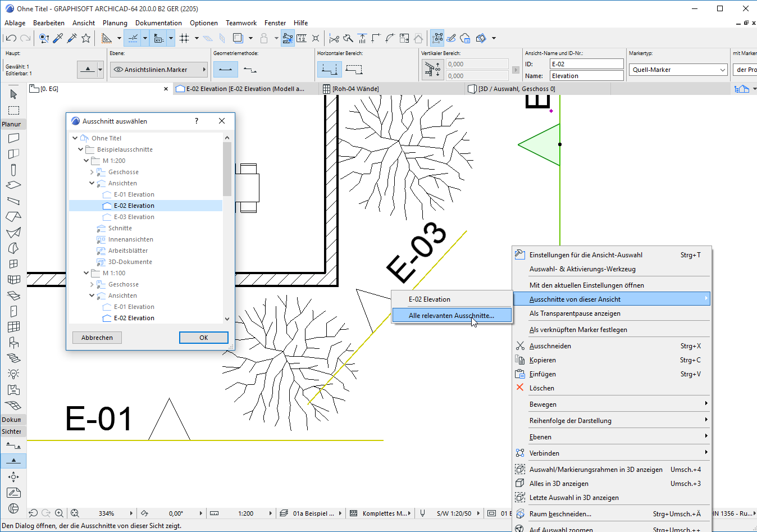Collapse the M 1:200 folder

click(x=86, y=161)
